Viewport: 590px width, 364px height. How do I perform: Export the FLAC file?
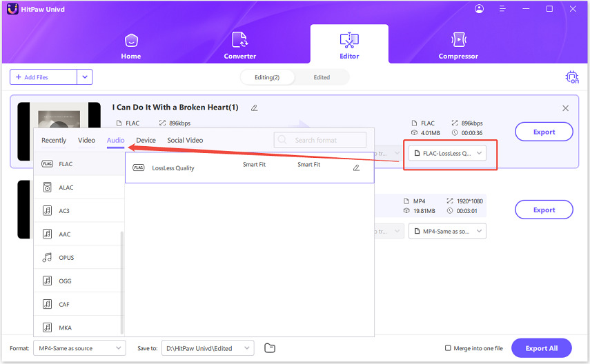coord(544,132)
